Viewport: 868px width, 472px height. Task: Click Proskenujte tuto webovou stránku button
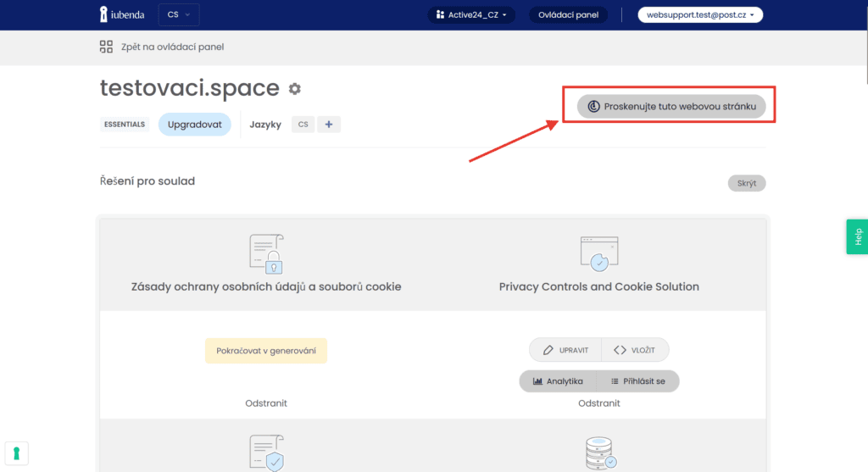(x=671, y=106)
